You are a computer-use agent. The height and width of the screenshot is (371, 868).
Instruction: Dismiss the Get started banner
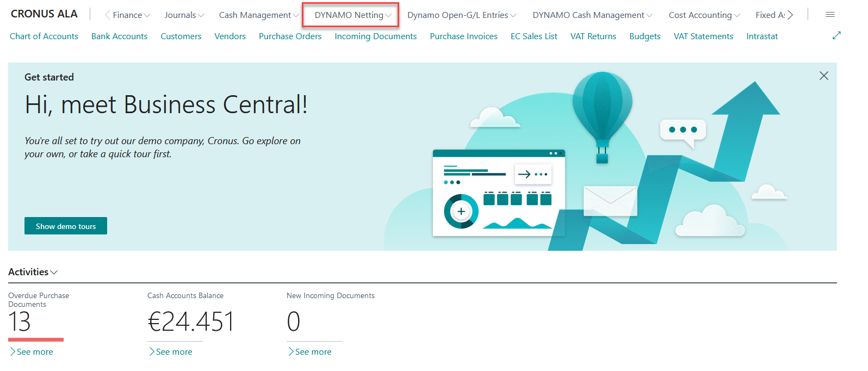tap(823, 76)
